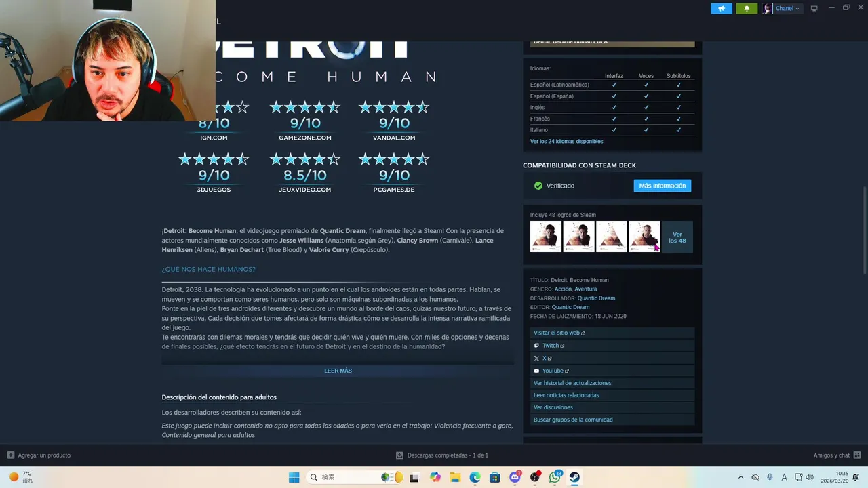
Task: Click the Steam icon on the taskbar
Action: [574, 477]
